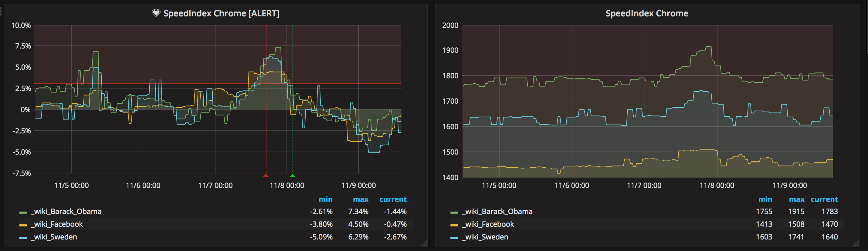This screenshot has height=251, width=868.
Task: Toggle _wiki_Facebook series in left legend
Action: point(57,224)
